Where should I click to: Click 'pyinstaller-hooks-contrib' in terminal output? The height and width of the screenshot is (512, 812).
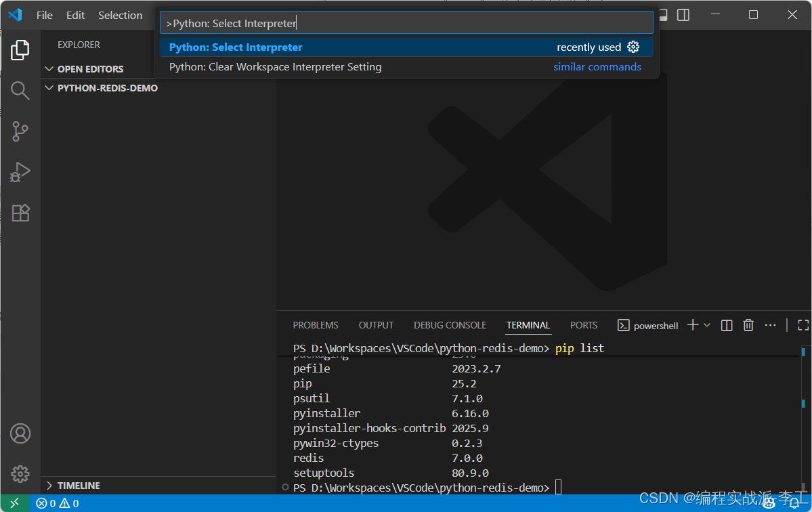coord(369,428)
